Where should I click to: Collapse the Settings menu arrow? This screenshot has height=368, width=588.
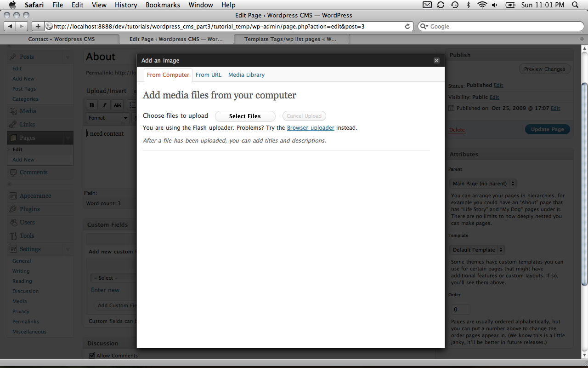[x=68, y=249]
